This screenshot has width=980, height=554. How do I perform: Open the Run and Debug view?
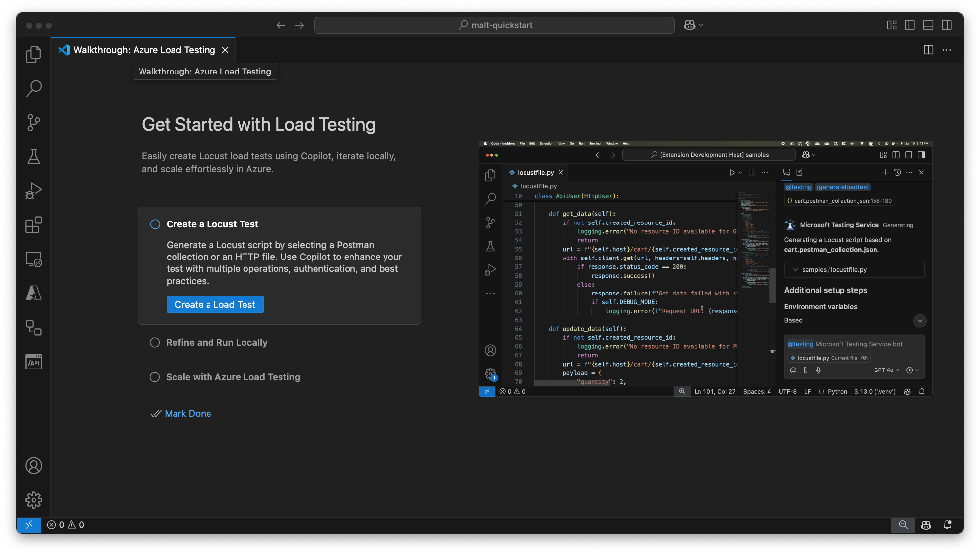coord(34,191)
